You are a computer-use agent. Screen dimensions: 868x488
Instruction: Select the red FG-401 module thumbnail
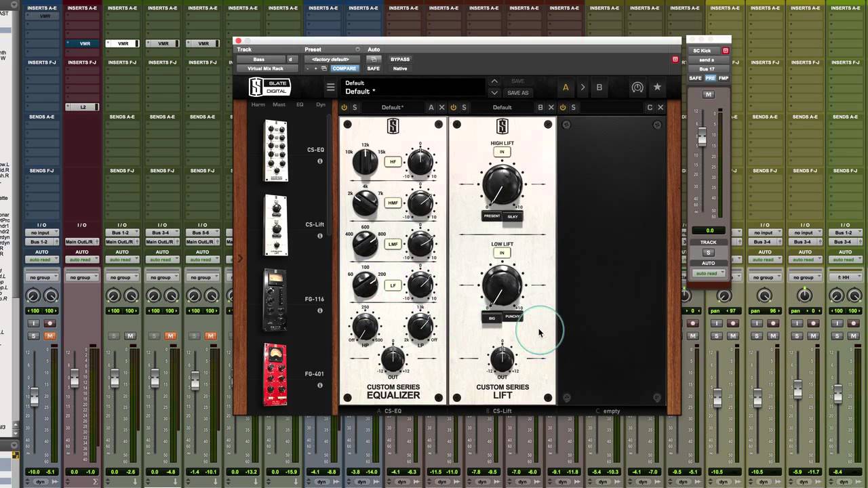point(275,374)
